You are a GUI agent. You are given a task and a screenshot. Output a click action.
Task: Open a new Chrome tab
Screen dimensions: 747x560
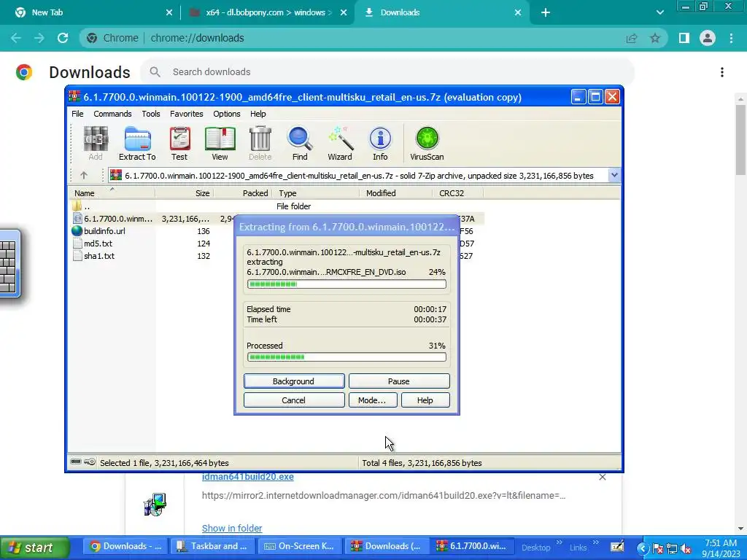click(546, 12)
